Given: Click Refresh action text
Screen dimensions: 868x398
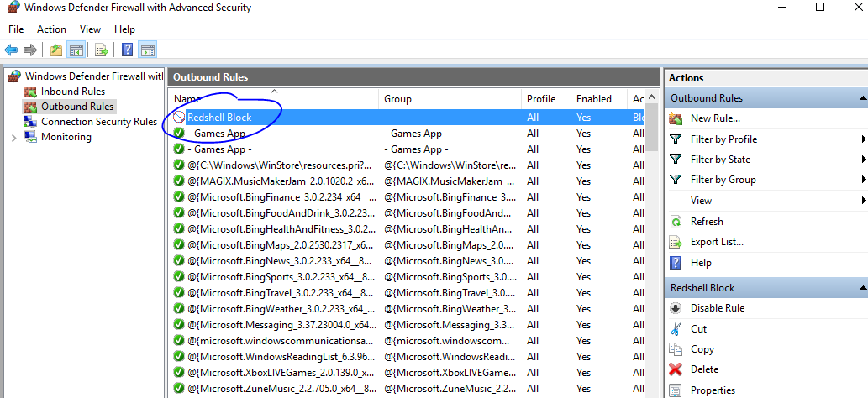Looking at the screenshot, I should coord(707,222).
